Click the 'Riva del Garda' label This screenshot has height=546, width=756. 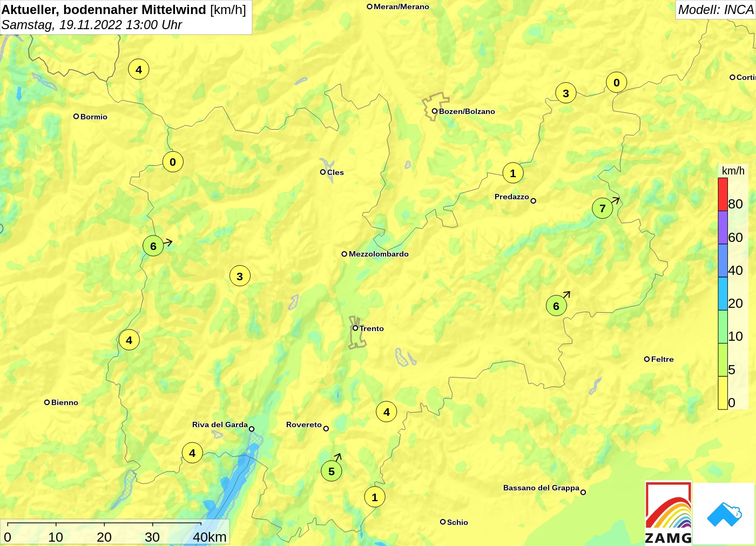pyautogui.click(x=220, y=425)
